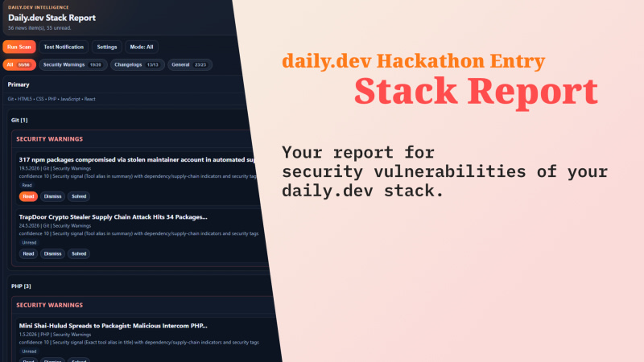Image resolution: width=644 pixels, height=362 pixels.
Task: Open the 317 npm packages compromised article
Action: tap(137, 159)
